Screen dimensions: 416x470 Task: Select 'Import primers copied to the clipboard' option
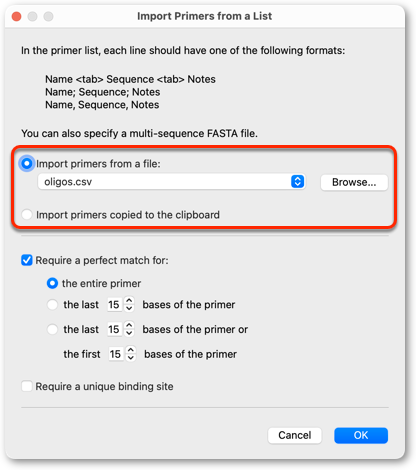(27, 215)
